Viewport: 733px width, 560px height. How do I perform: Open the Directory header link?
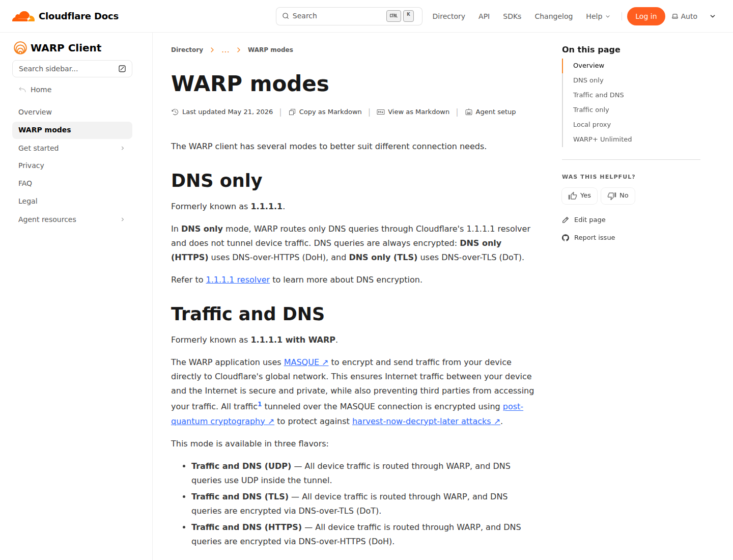448,16
